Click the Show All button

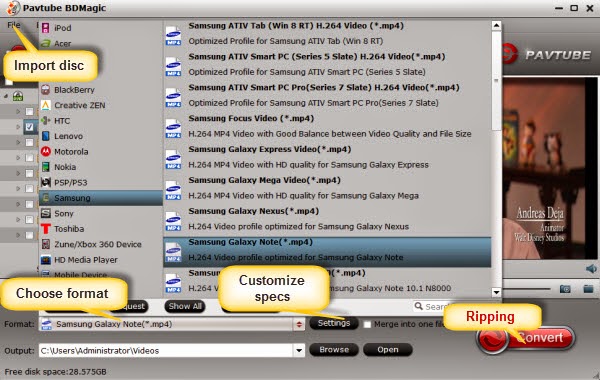185,306
